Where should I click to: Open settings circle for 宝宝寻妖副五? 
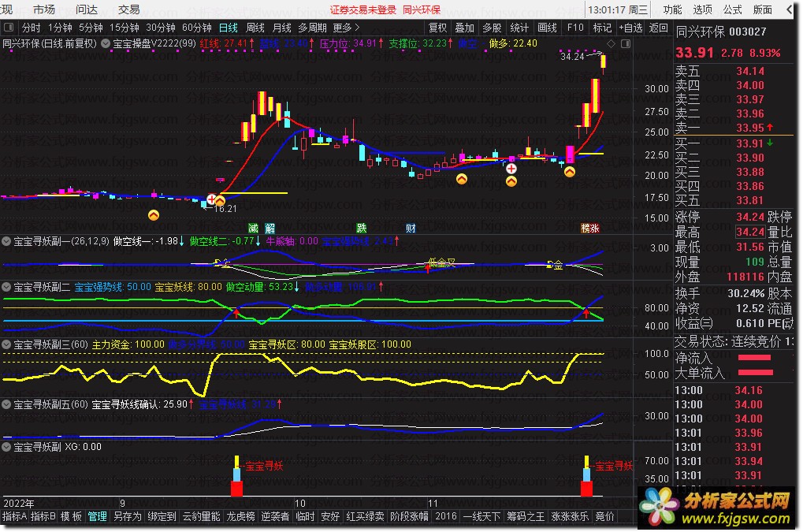click(x=6, y=404)
